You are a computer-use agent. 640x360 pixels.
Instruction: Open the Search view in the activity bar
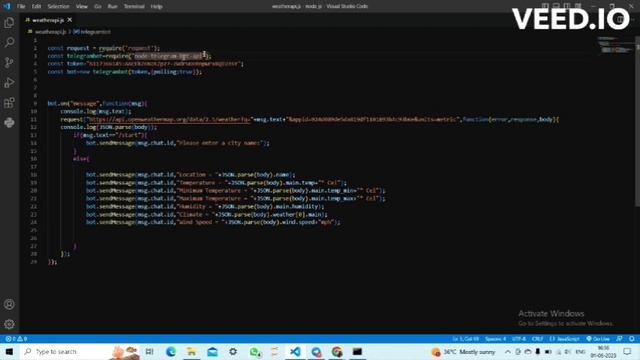click(9, 42)
